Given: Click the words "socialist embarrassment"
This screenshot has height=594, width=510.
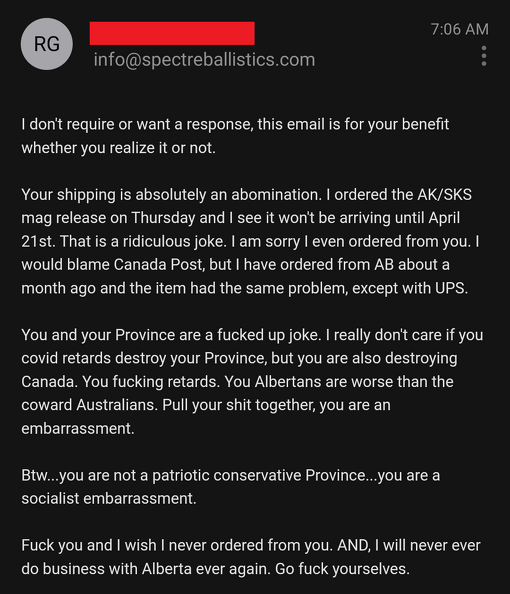Looking at the screenshot, I should [108, 499].
